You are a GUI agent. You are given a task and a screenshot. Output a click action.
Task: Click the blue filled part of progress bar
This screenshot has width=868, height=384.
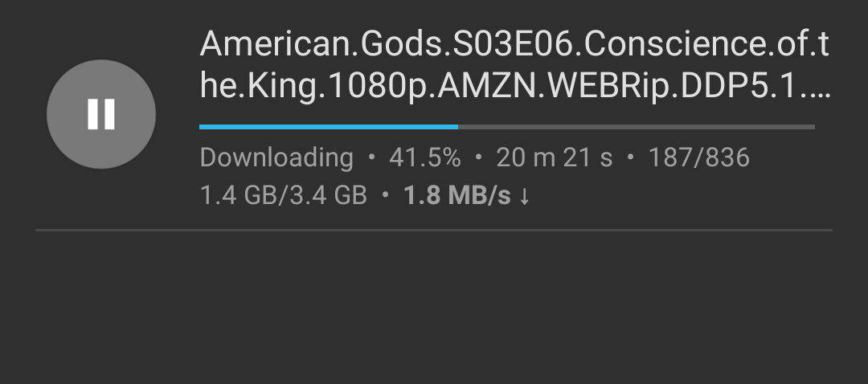point(328,127)
